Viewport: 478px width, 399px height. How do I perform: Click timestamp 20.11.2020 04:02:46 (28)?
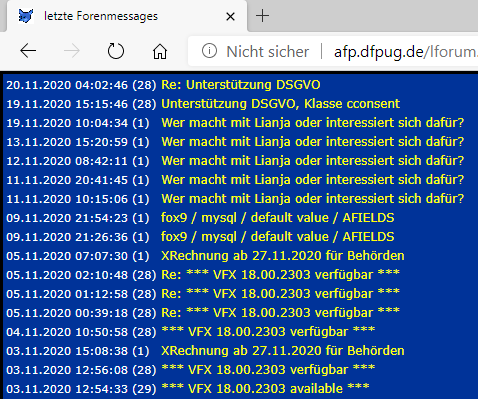point(81,85)
